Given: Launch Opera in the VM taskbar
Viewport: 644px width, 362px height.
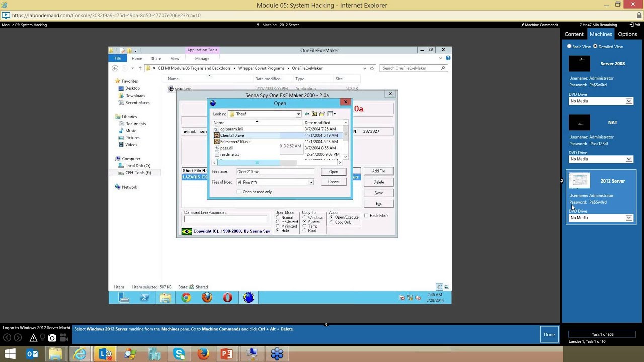Looking at the screenshot, I should coord(227,298).
